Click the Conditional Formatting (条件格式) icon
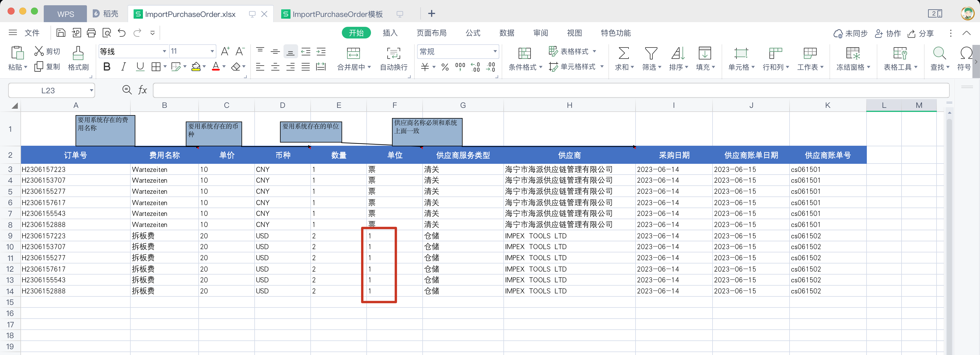 (524, 54)
